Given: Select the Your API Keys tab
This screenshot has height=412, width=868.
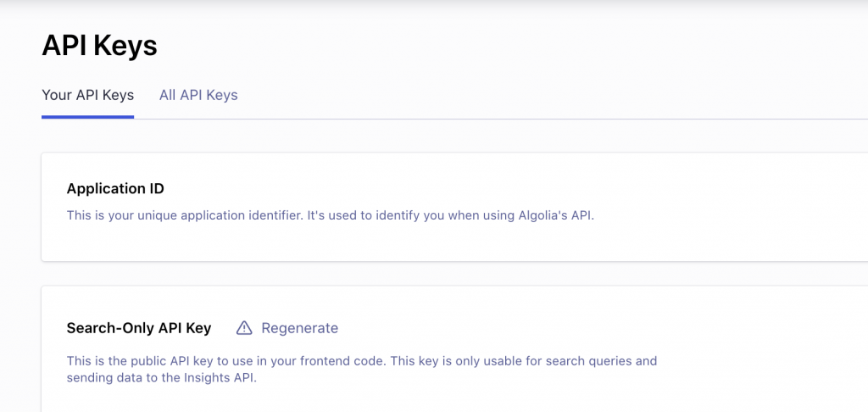Looking at the screenshot, I should pos(88,95).
